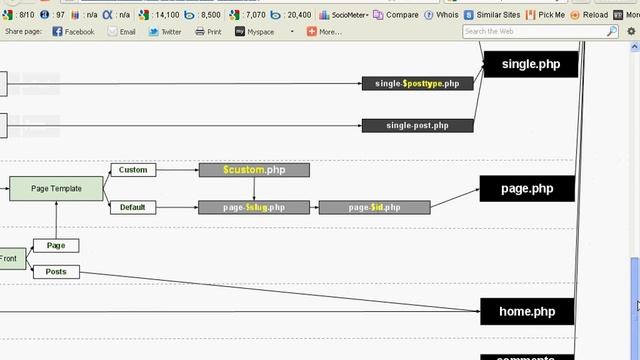
Task: Share page by Email
Action: [122, 32]
